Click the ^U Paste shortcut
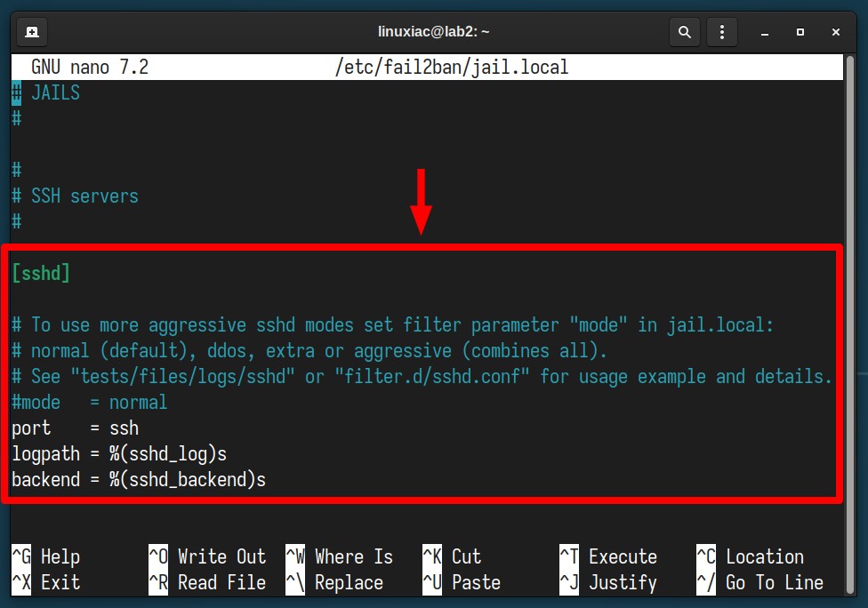This screenshot has height=608, width=868. [x=462, y=582]
